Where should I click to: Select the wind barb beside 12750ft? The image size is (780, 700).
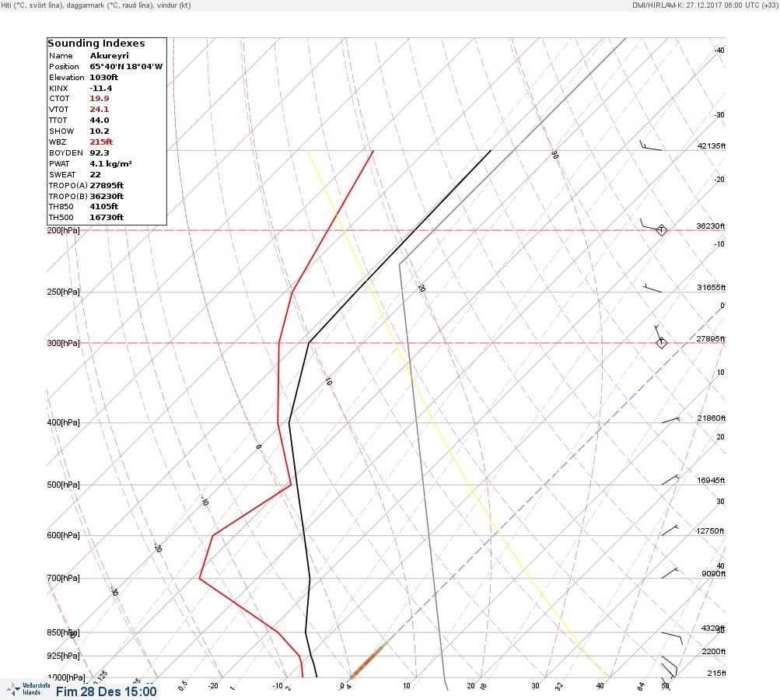(670, 530)
